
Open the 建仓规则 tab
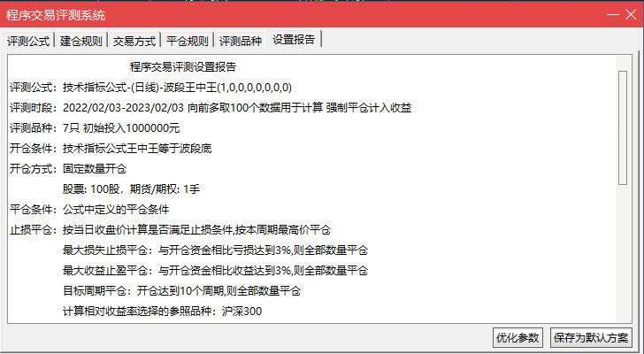[80, 41]
